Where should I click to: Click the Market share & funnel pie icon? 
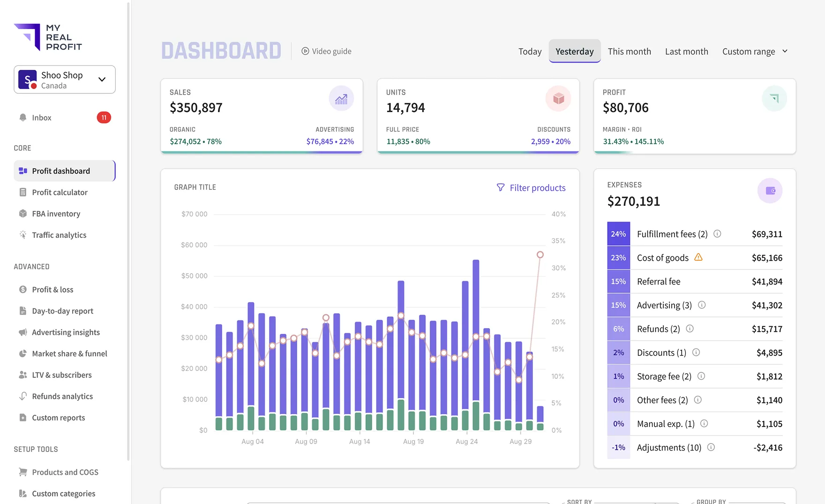point(22,354)
